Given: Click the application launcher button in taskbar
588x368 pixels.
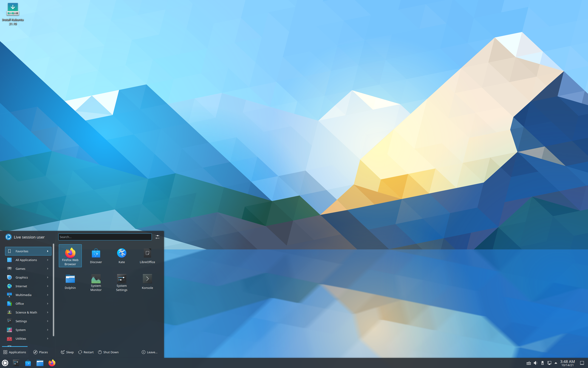Looking at the screenshot, I should pyautogui.click(x=5, y=363).
